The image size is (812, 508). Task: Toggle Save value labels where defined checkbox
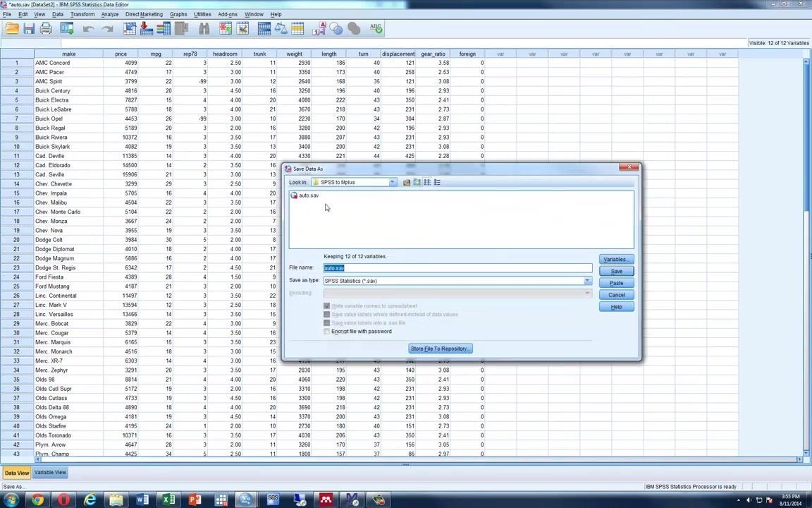(327, 314)
